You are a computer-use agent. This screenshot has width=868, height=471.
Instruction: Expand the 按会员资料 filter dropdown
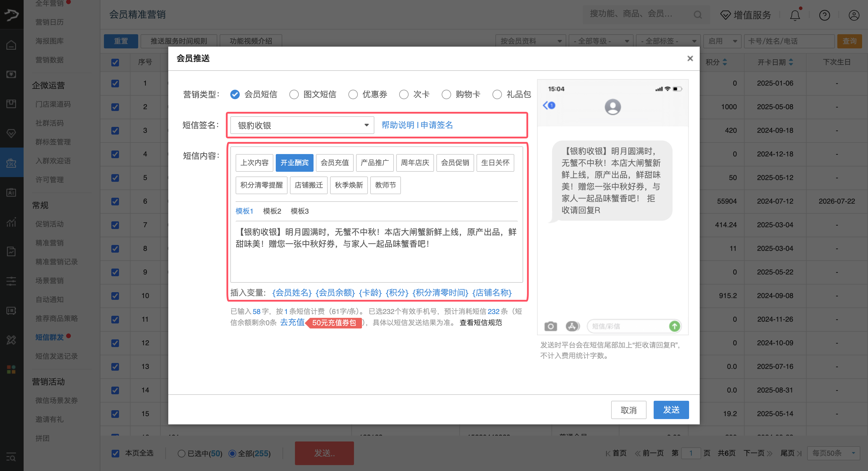pyautogui.click(x=531, y=41)
